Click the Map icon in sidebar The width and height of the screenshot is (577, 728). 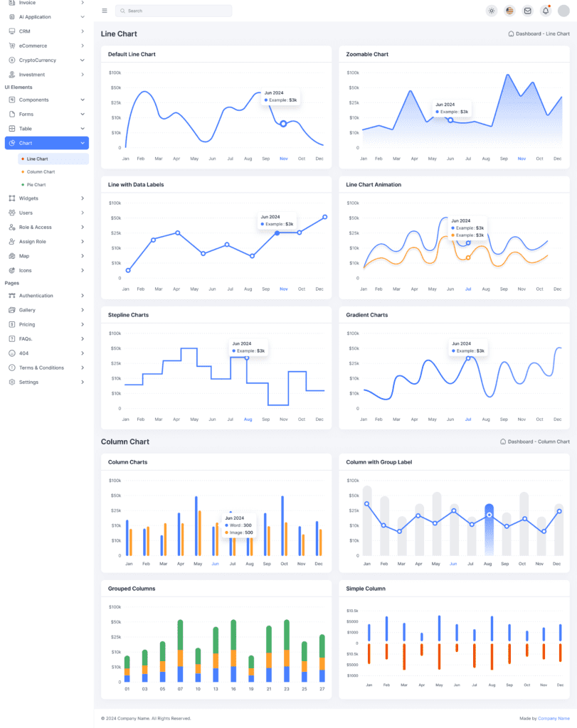tap(12, 256)
